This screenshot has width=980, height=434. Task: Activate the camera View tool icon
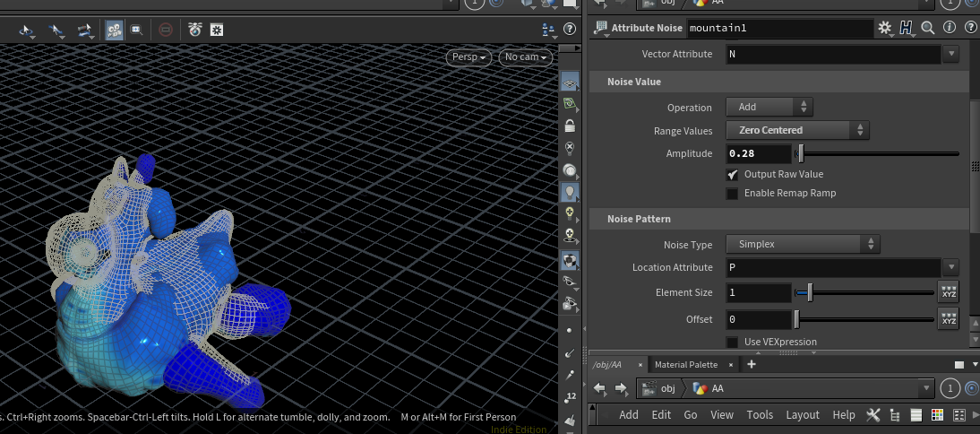click(114, 30)
